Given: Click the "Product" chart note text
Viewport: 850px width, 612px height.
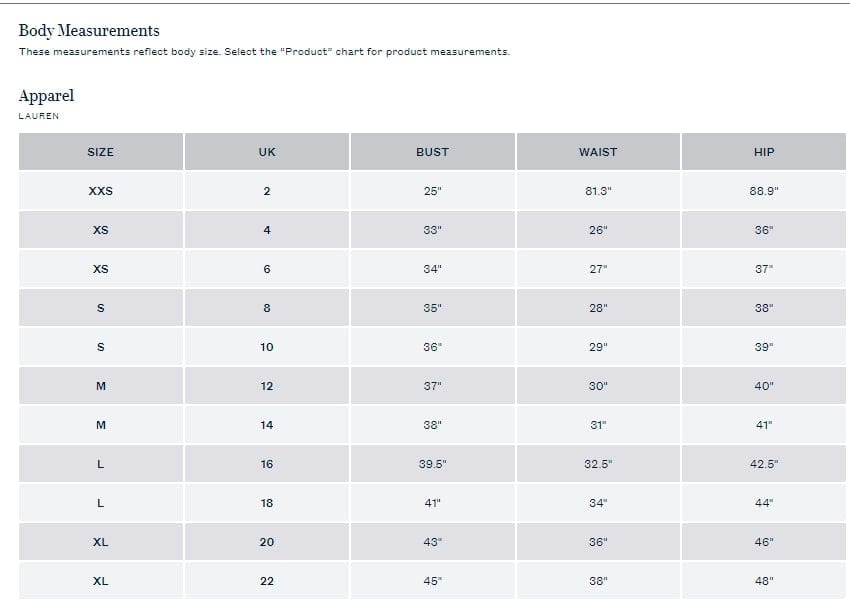Looking at the screenshot, I should [x=264, y=52].
